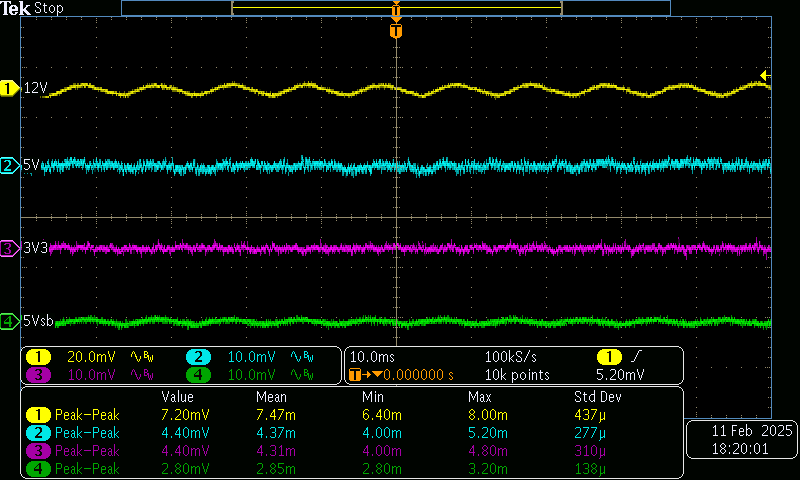Click the Min column header
The height and width of the screenshot is (480, 800).
[x=373, y=397]
